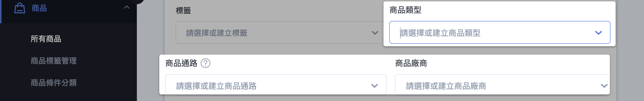Screen dimensions: 644x101
Task: Focus the 請選擇或建立標籤 field
Action: coord(280,32)
